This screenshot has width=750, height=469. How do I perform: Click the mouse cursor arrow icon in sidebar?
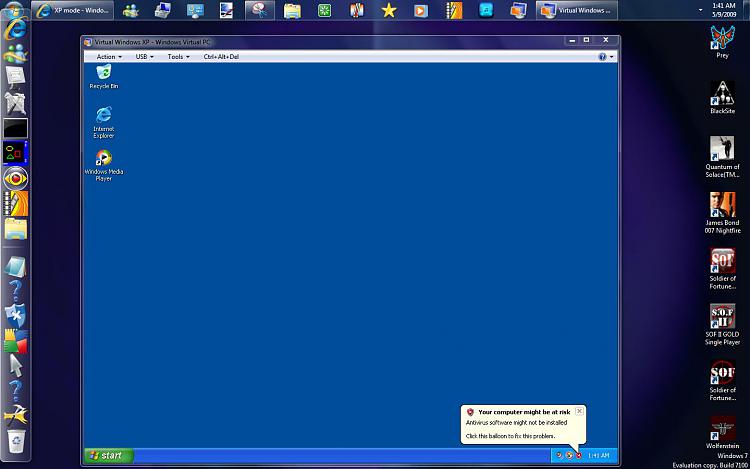pyautogui.click(x=16, y=366)
